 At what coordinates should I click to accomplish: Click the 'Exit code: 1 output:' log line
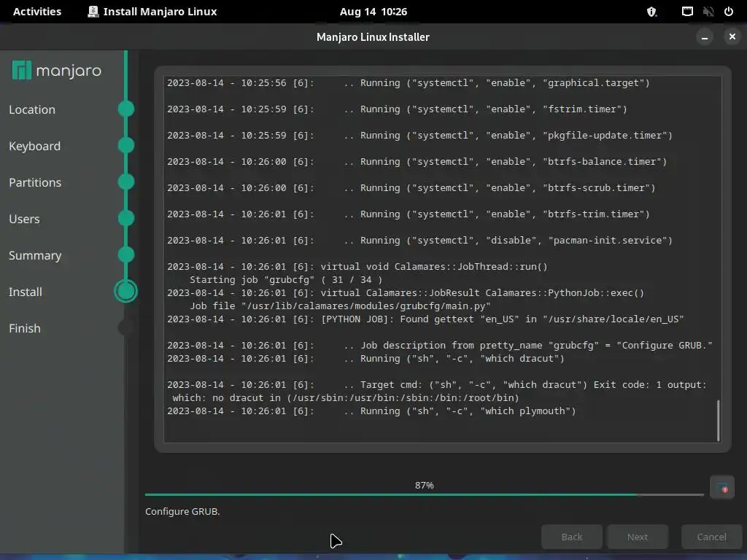437,385
